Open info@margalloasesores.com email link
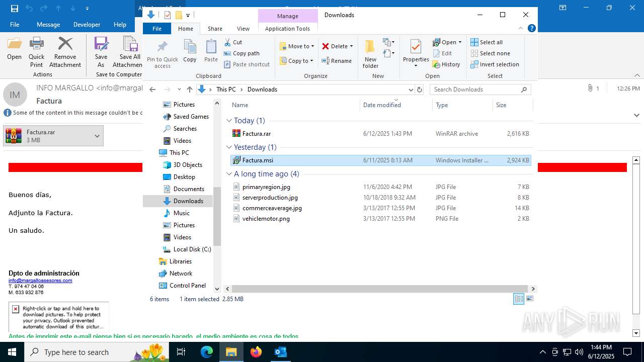This screenshot has width=644, height=362. pos(40,281)
